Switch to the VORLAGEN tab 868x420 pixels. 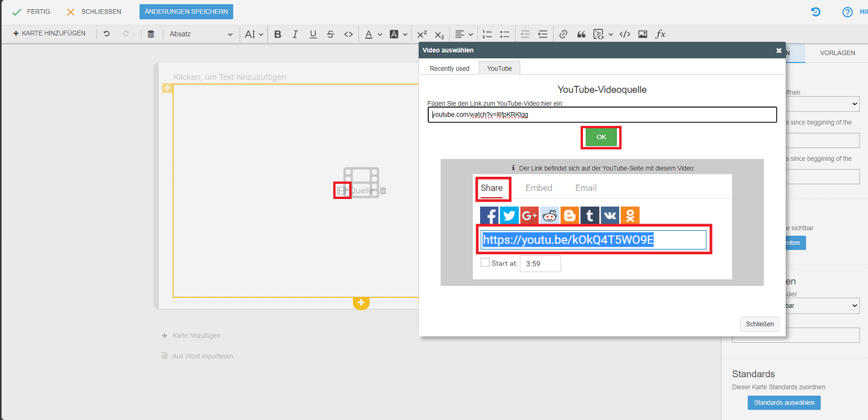point(837,53)
